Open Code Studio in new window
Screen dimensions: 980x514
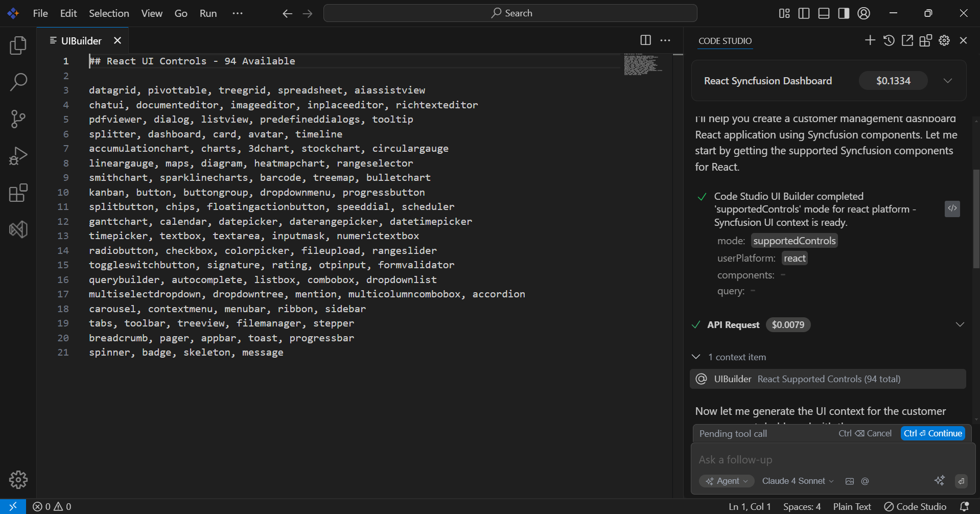[907, 40]
